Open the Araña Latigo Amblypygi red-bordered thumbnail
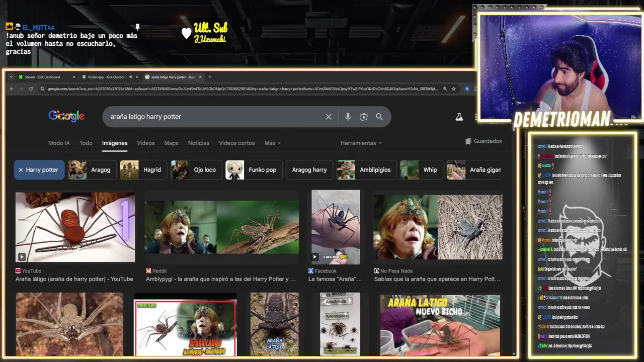Viewport: 644px width, 362px height. tap(185, 327)
